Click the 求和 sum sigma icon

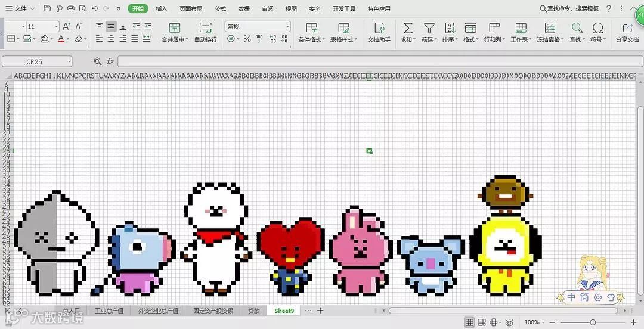[407, 28]
